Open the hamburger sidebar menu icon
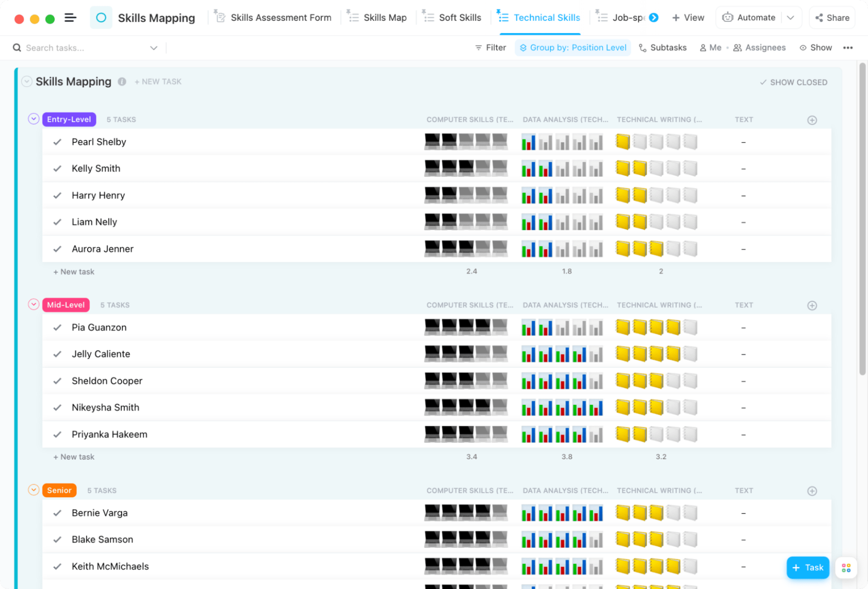This screenshot has height=589, width=868. [70, 18]
